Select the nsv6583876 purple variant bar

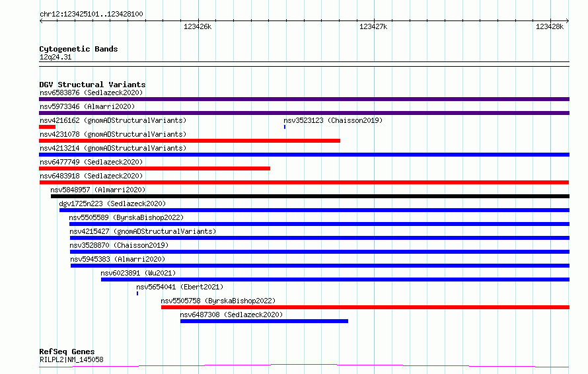304,99
